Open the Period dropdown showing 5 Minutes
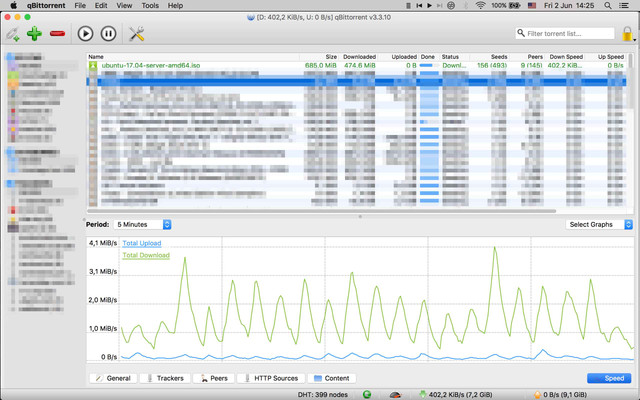The width and height of the screenshot is (640, 400). [x=142, y=224]
